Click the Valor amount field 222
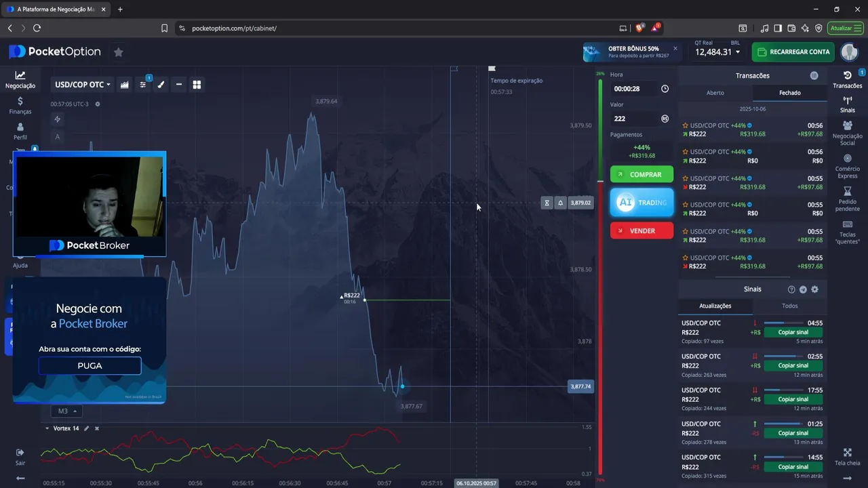This screenshot has height=488, width=868. tap(635, 119)
